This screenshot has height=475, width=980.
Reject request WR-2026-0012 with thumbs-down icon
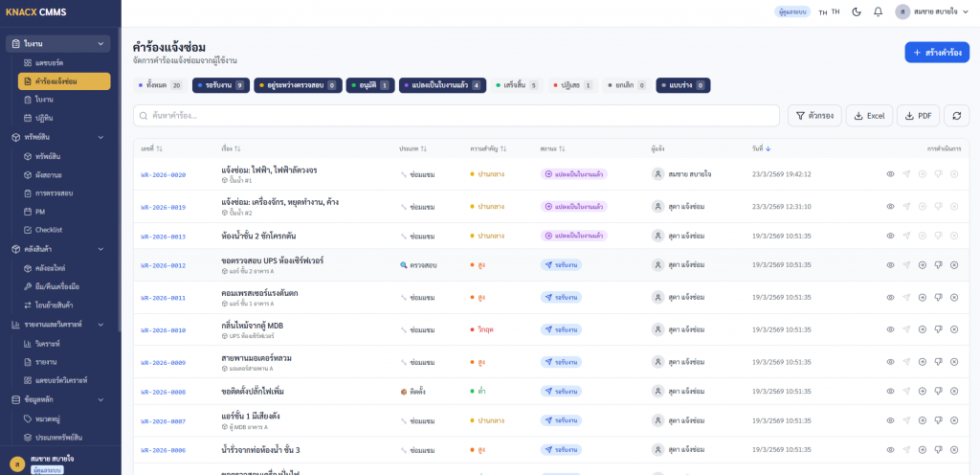pyautogui.click(x=938, y=265)
